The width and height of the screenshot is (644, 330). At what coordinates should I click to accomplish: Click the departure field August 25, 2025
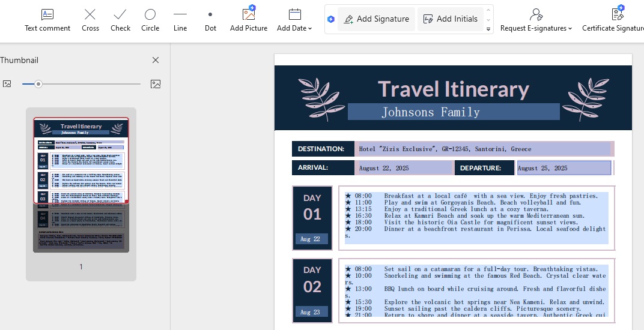tap(563, 168)
